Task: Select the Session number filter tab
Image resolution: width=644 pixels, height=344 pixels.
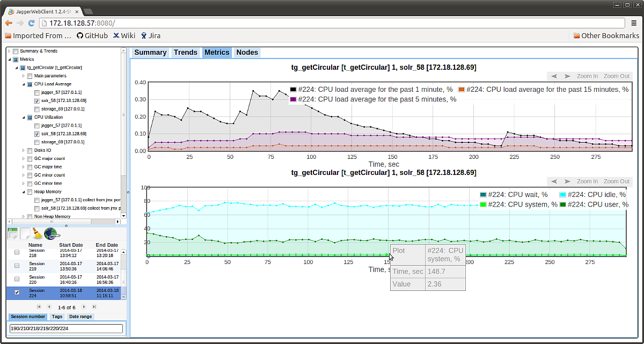Action: point(28,317)
